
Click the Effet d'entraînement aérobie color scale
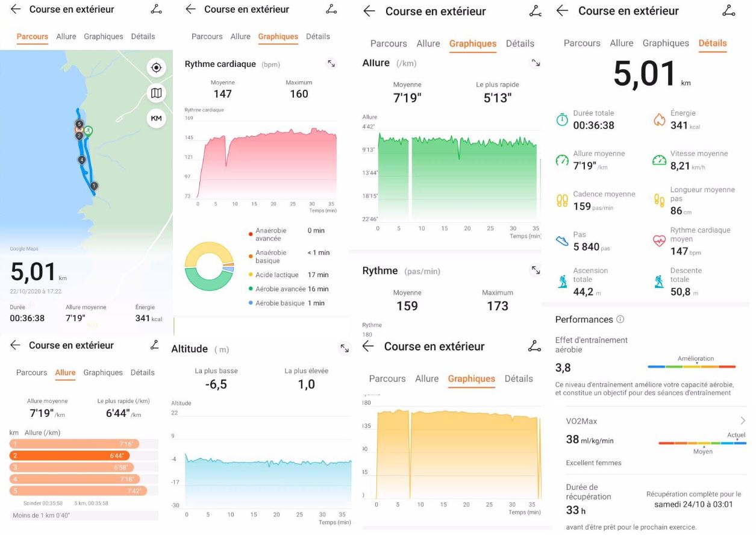click(x=692, y=366)
